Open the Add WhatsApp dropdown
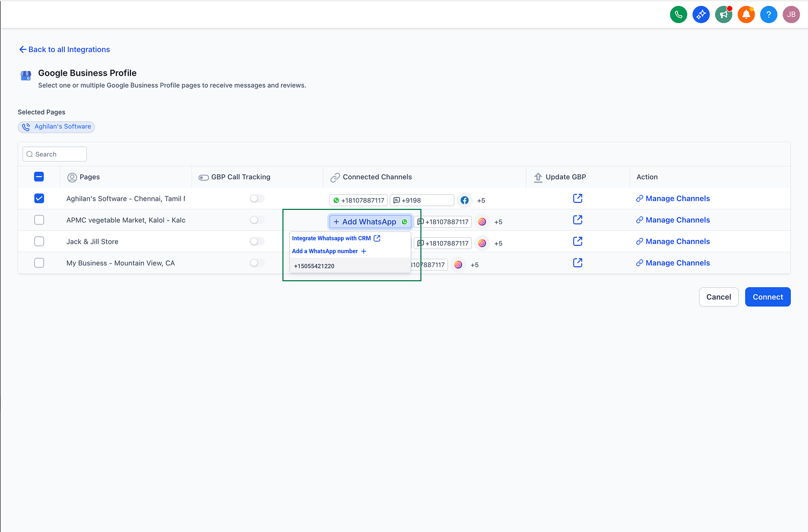This screenshot has height=532, width=808. pyautogui.click(x=370, y=221)
